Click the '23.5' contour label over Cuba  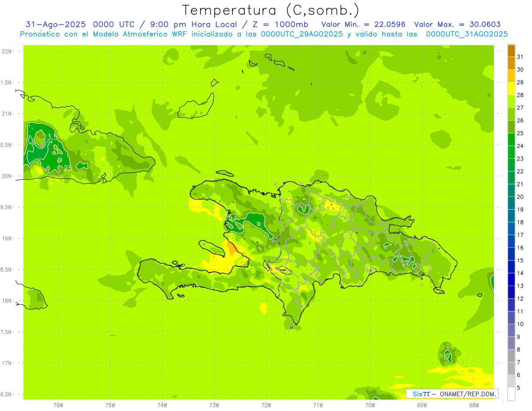(x=50, y=137)
